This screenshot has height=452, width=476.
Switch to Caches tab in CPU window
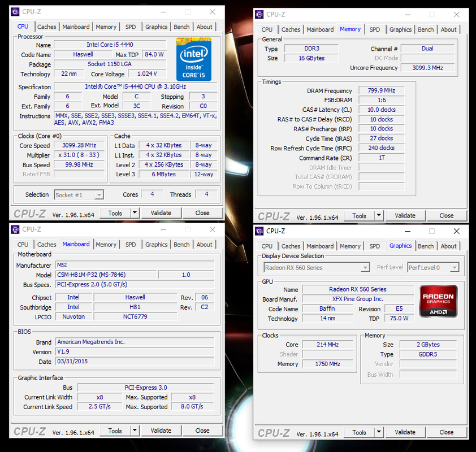47,27
